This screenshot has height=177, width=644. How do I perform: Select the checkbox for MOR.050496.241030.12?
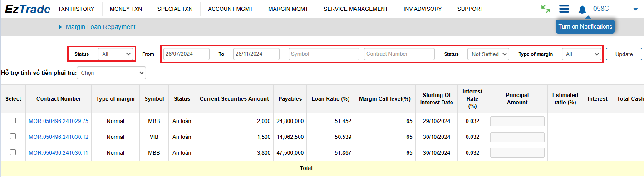(x=13, y=137)
